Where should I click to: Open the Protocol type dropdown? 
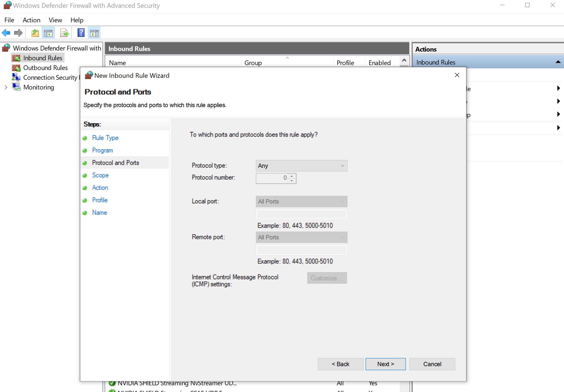(301, 166)
